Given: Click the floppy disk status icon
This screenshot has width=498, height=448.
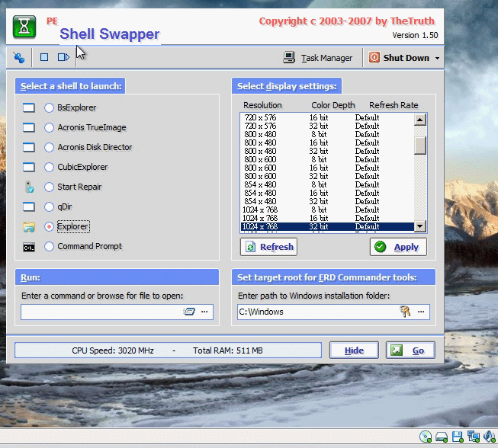Looking at the screenshot, I should pos(458,437).
